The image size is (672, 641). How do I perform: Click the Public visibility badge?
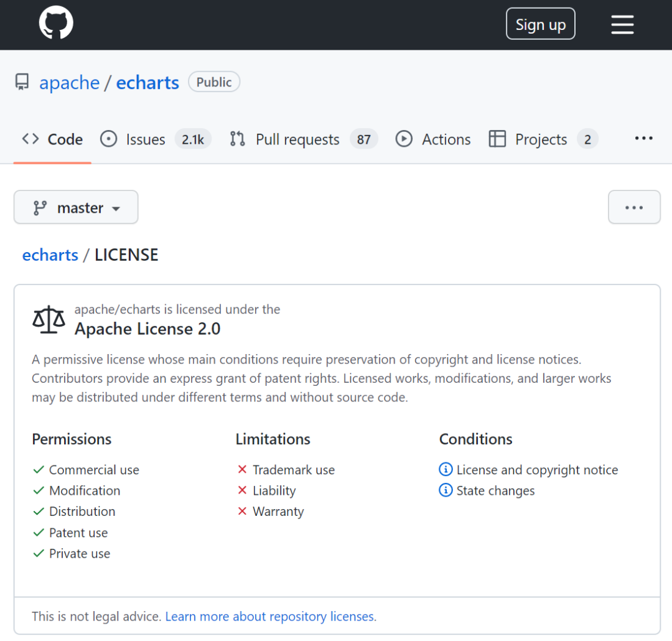coord(214,82)
